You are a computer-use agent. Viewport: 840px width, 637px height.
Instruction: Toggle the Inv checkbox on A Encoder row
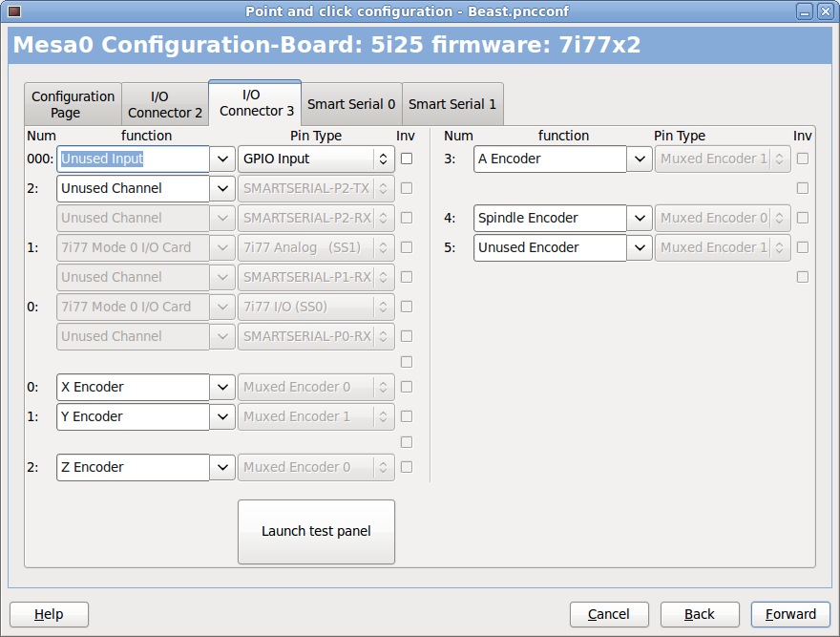coord(803,159)
